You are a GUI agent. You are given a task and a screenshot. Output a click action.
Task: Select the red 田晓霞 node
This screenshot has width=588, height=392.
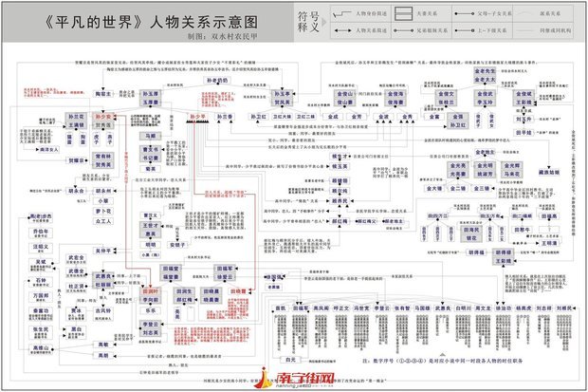238,291
